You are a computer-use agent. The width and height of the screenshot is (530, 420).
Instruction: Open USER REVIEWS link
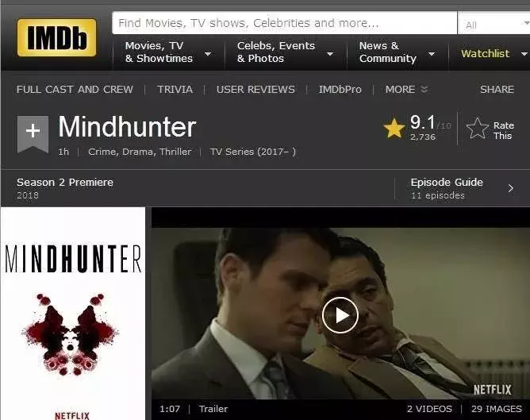tap(255, 89)
